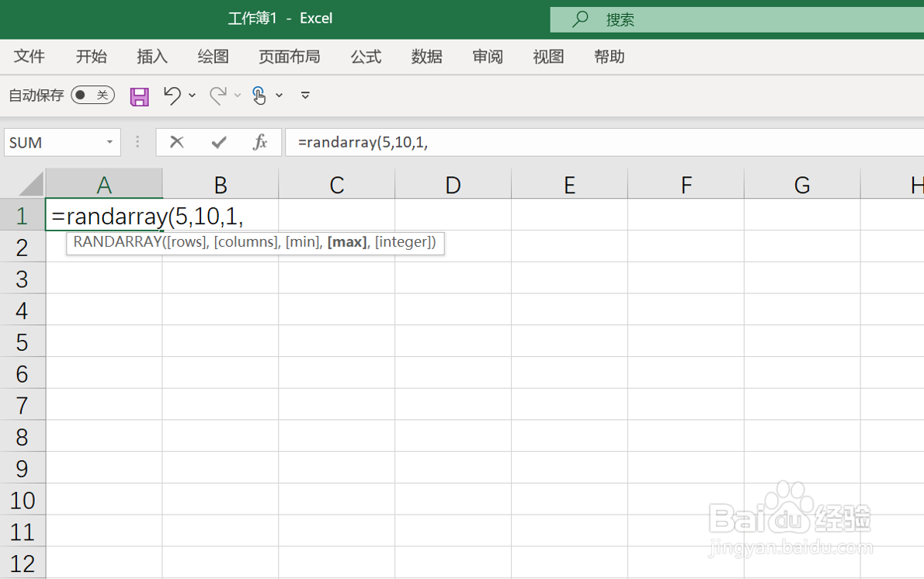Click in the 搜索 search box
The height and width of the screenshot is (579, 924).
[737, 19]
